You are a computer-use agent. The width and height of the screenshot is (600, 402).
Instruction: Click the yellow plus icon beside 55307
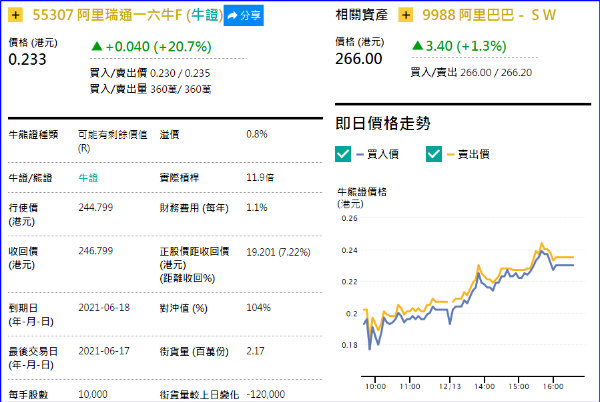(15, 15)
